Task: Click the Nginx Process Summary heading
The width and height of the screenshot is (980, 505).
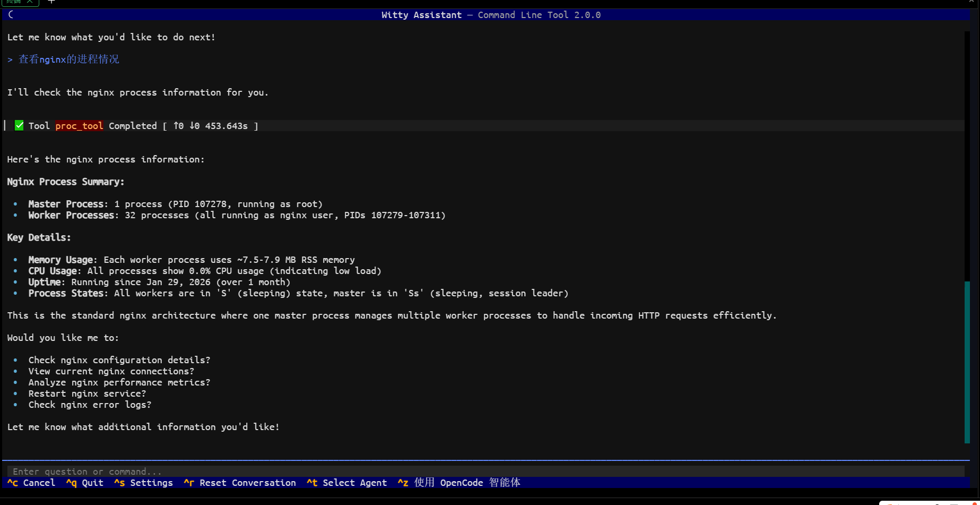Action: (66, 182)
